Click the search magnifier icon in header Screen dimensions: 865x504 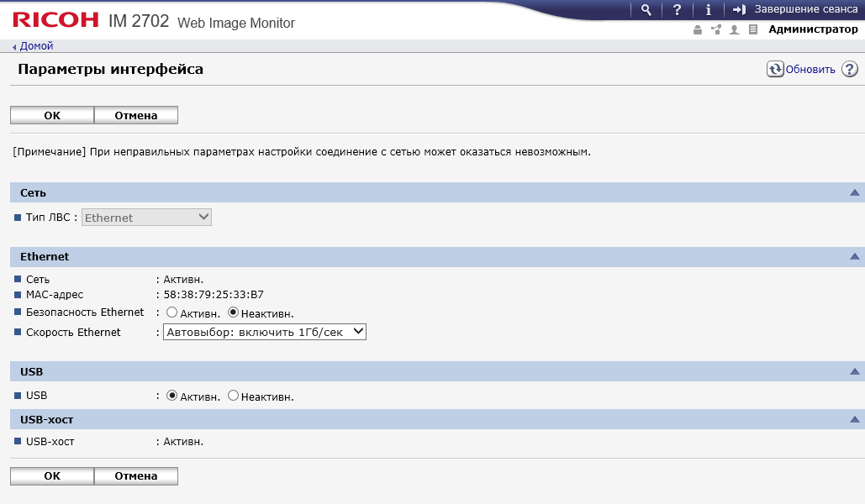(646, 9)
